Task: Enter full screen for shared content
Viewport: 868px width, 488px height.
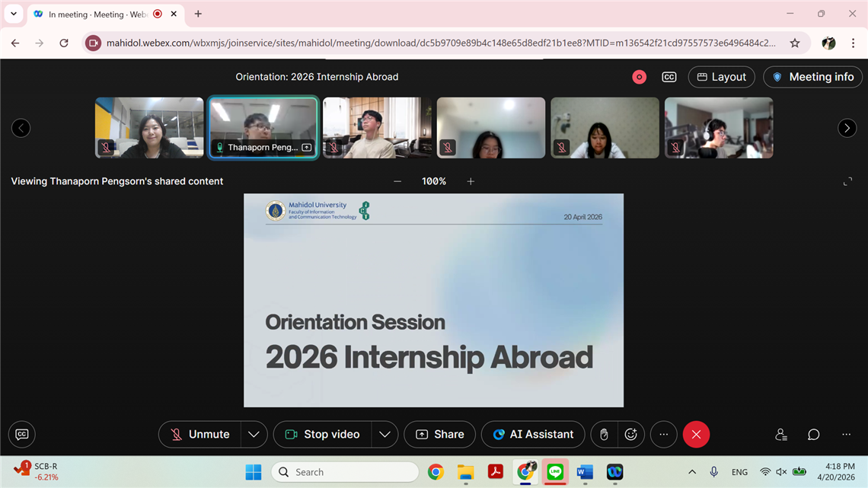Action: point(847,181)
